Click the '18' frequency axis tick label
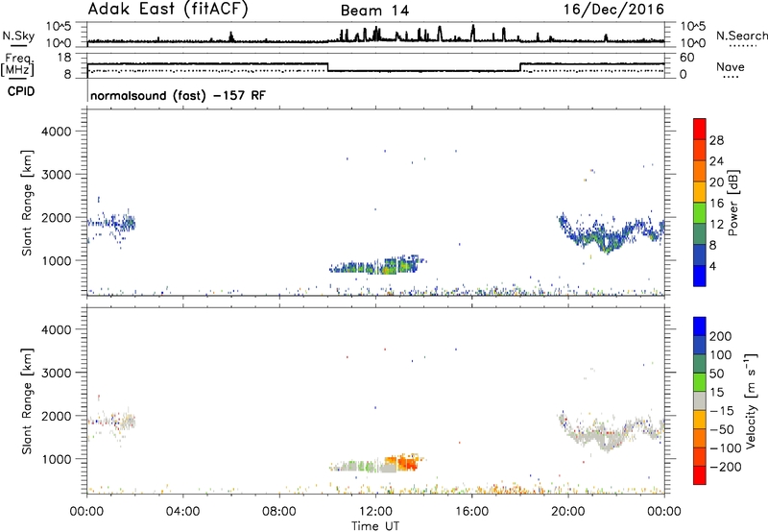Screen dimensions: 768x532 (64, 58)
